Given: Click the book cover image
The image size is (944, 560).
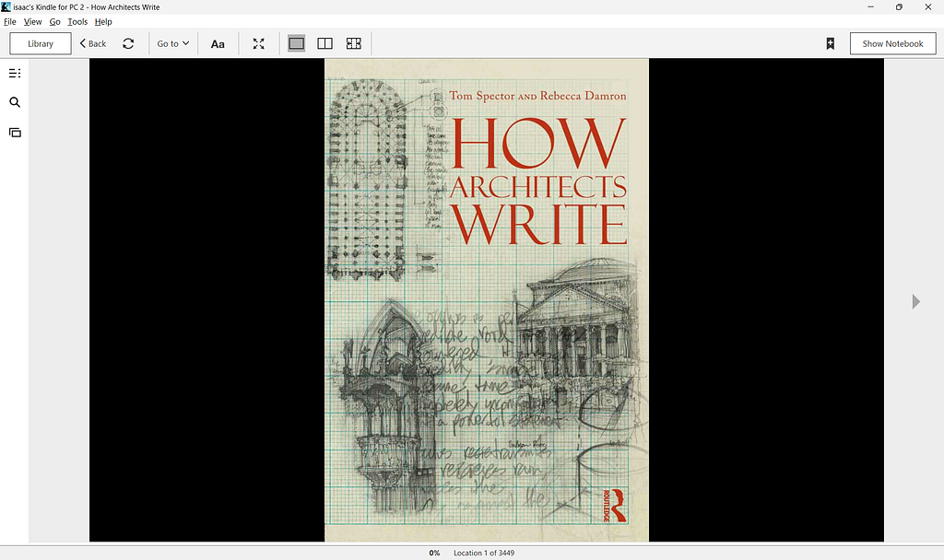Looking at the screenshot, I should pos(487,300).
